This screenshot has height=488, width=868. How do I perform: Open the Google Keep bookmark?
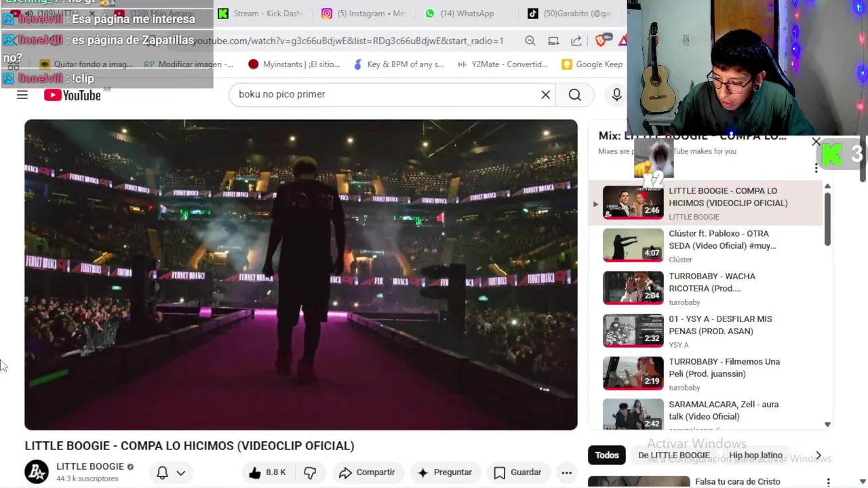tap(592, 64)
